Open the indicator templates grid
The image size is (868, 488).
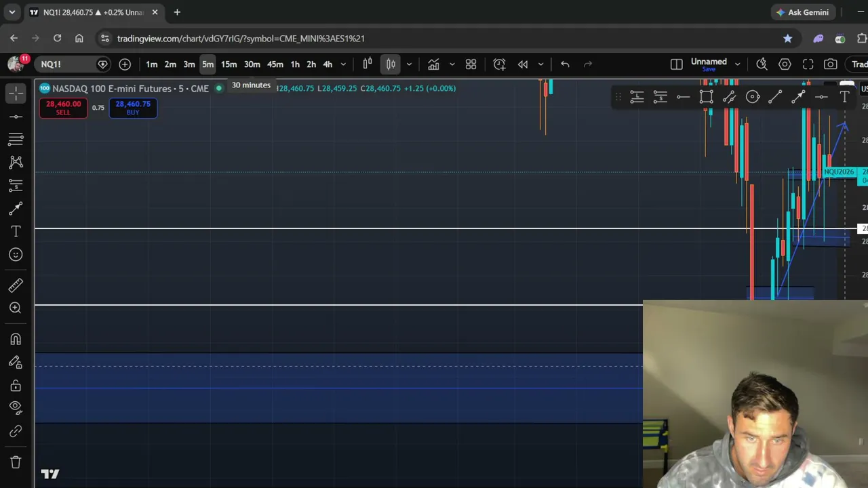(471, 64)
